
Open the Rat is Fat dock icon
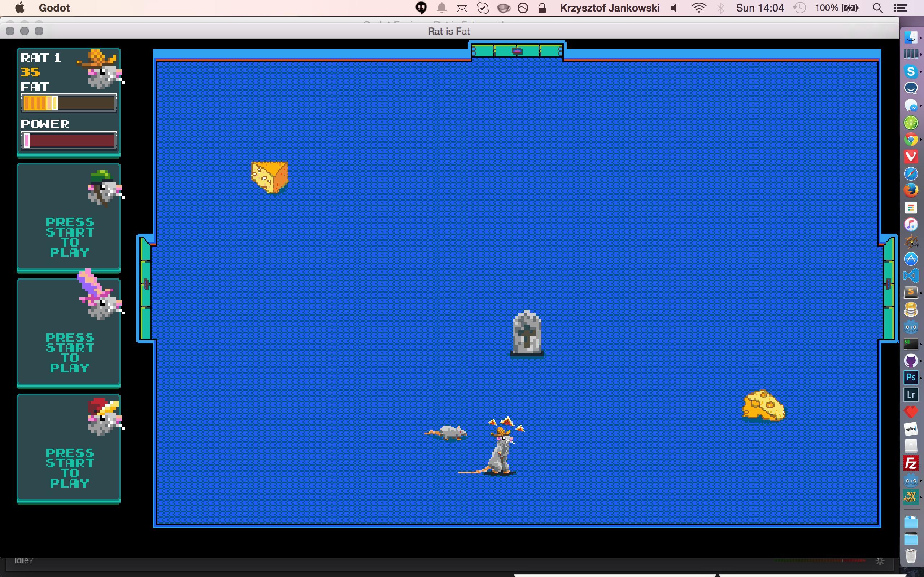(911, 497)
